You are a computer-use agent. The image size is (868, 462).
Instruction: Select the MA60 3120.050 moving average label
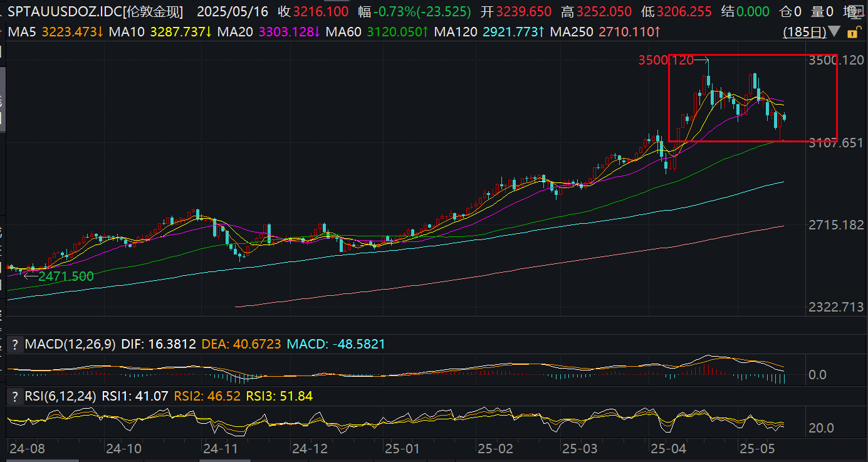coord(378,32)
